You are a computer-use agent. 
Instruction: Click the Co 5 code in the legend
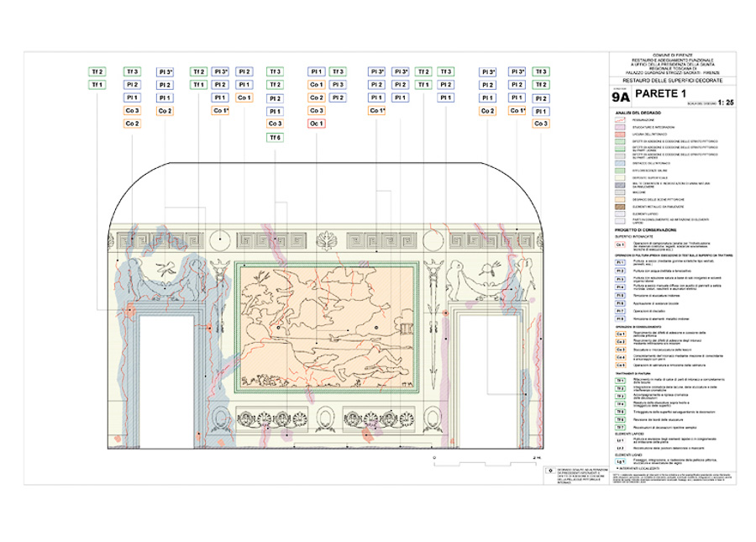pos(621,365)
